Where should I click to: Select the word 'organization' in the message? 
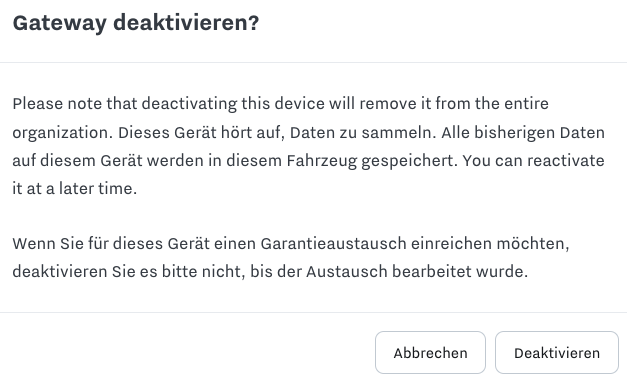pos(62,133)
